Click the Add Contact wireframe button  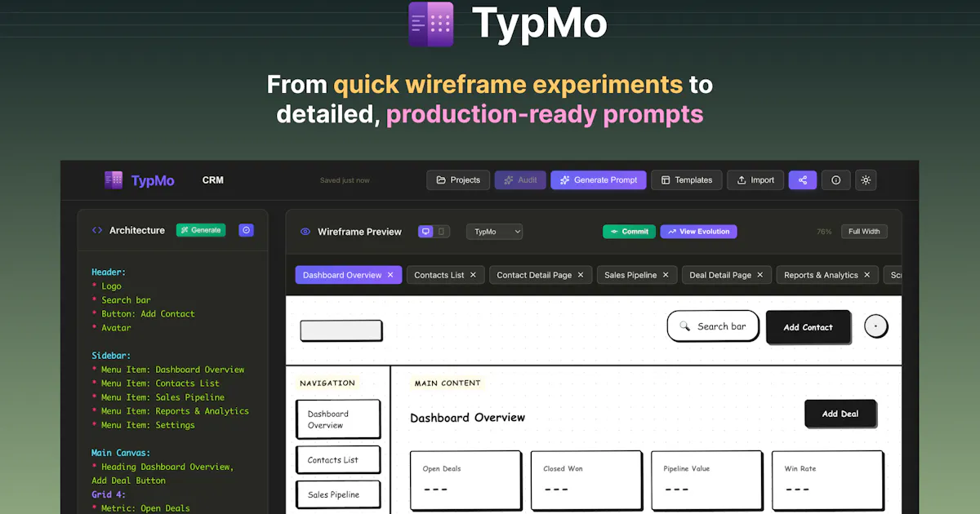pos(808,327)
